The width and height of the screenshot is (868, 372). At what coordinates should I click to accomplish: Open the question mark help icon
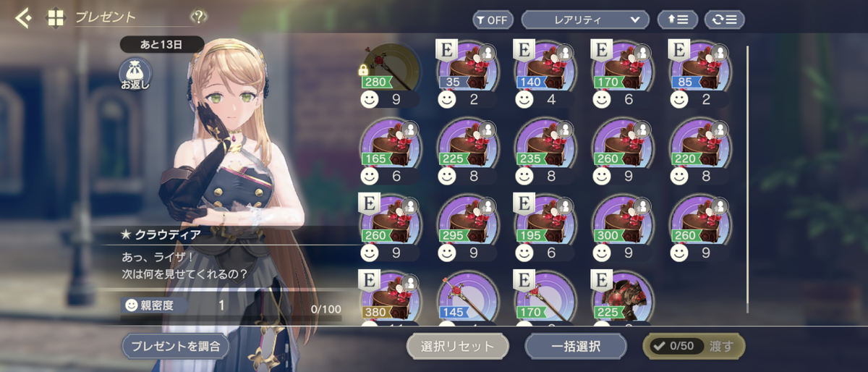point(198,17)
